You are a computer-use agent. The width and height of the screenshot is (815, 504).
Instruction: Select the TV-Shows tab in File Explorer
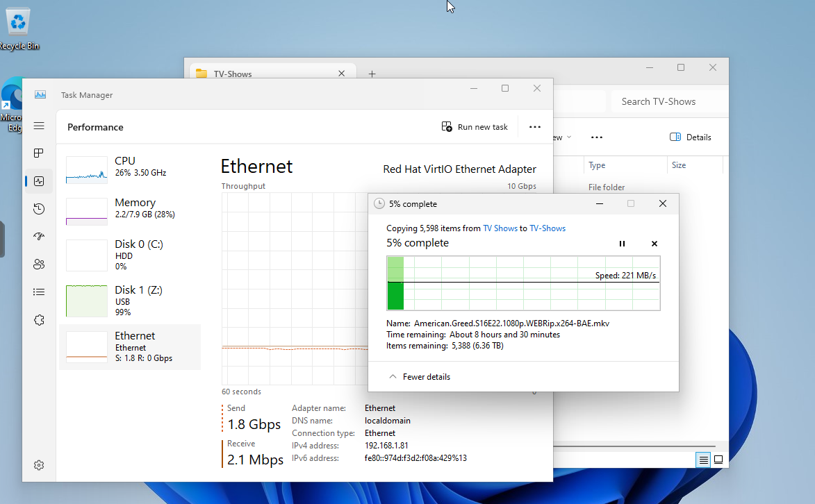point(271,74)
